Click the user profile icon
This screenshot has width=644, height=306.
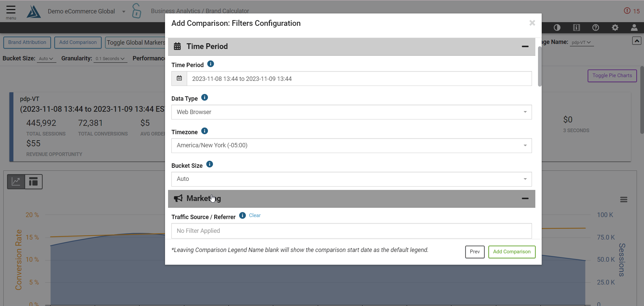pyautogui.click(x=634, y=28)
